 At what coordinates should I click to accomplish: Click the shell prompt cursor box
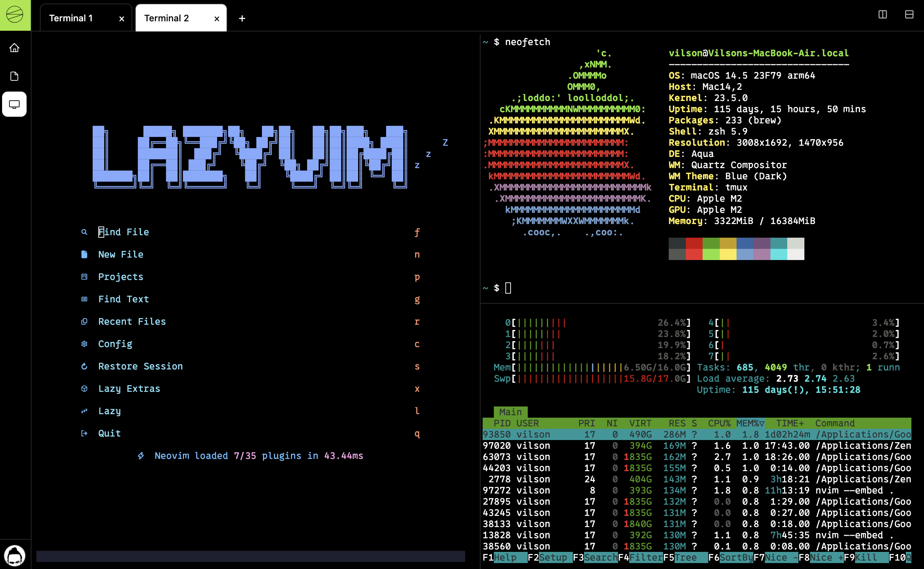pyautogui.click(x=508, y=288)
